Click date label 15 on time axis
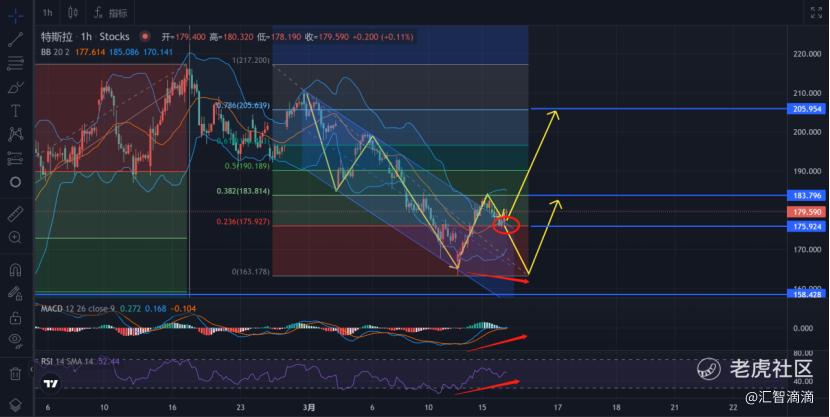 482,407
